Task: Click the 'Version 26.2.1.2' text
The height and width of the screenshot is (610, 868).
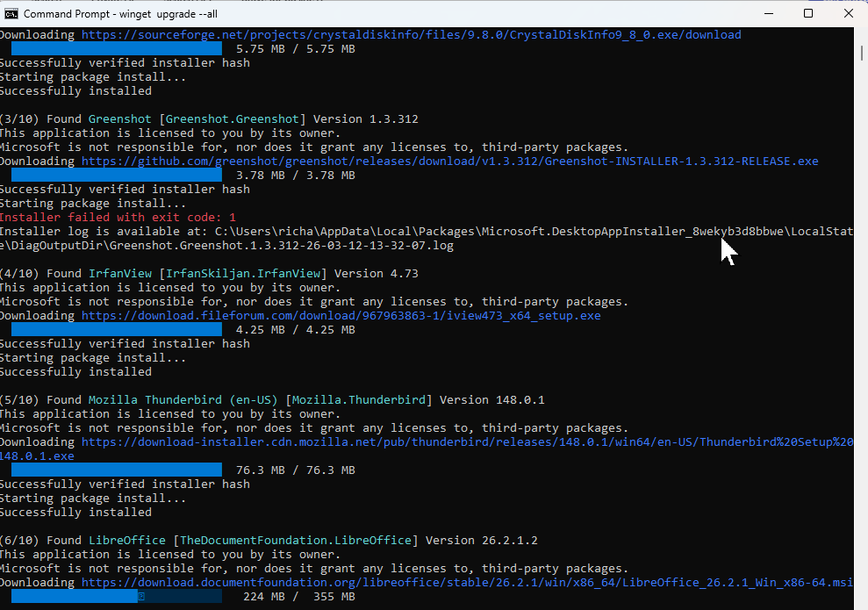Action: (482, 541)
